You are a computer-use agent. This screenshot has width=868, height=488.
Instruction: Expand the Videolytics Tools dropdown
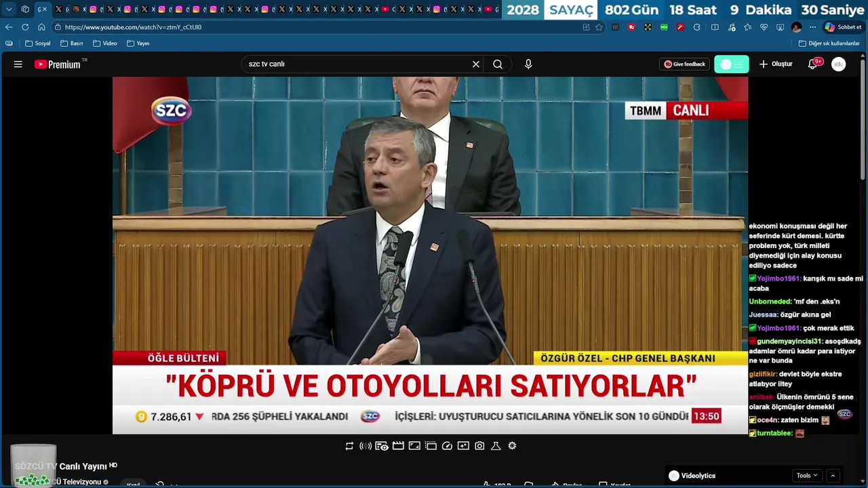click(x=807, y=476)
